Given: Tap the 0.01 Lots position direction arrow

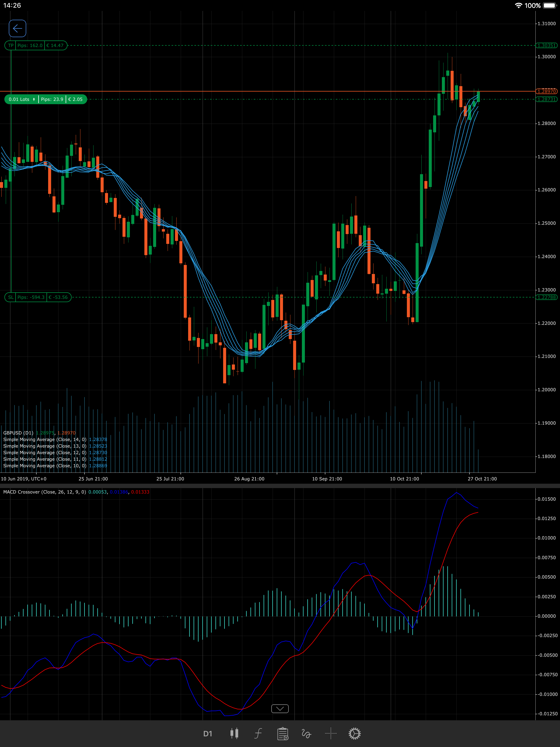Looking at the screenshot, I should pos(34,99).
